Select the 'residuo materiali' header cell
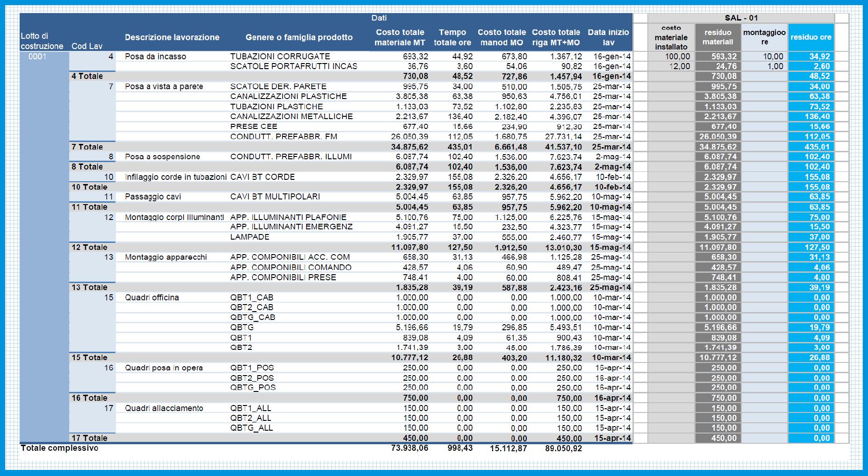The width and height of the screenshot is (868, 476). tap(718, 37)
